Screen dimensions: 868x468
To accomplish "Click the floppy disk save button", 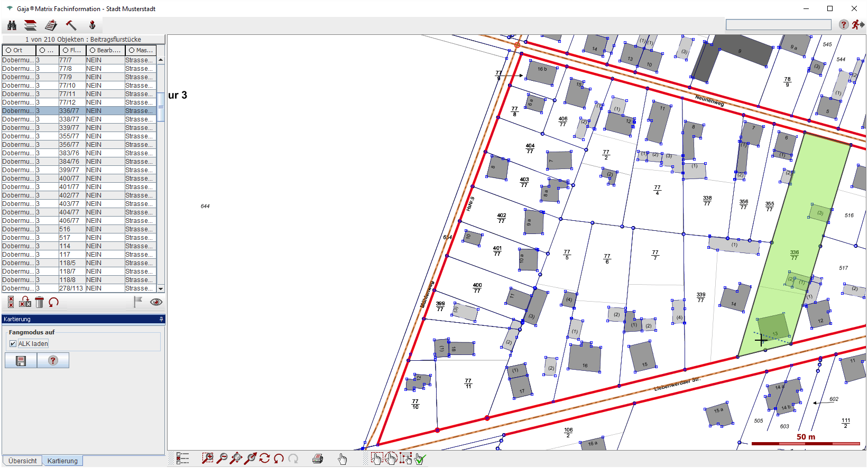I will tap(21, 361).
